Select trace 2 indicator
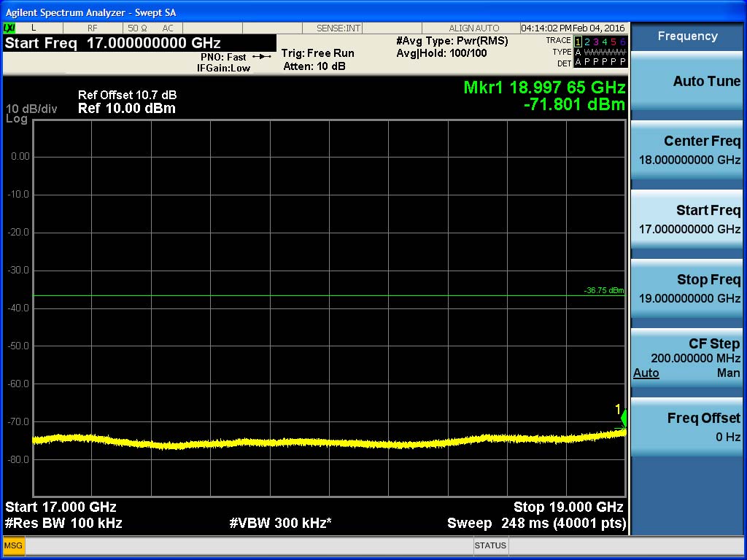 click(587, 42)
